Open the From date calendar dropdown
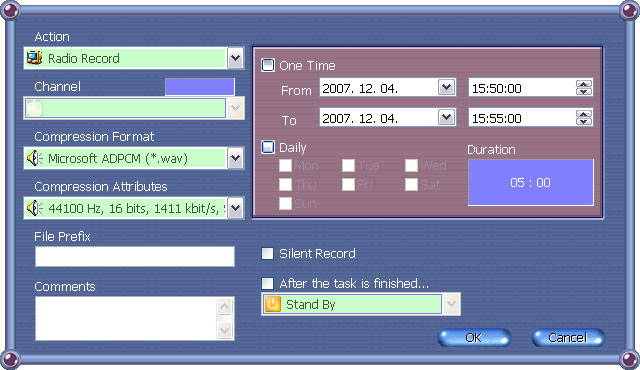This screenshot has height=370, width=640. pyautogui.click(x=447, y=87)
